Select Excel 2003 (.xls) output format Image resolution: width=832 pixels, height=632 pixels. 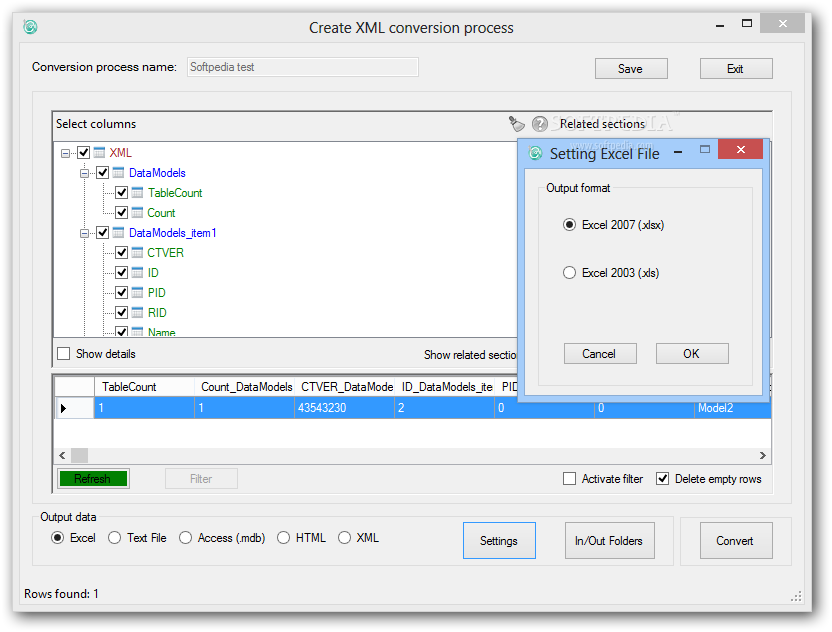click(569, 273)
